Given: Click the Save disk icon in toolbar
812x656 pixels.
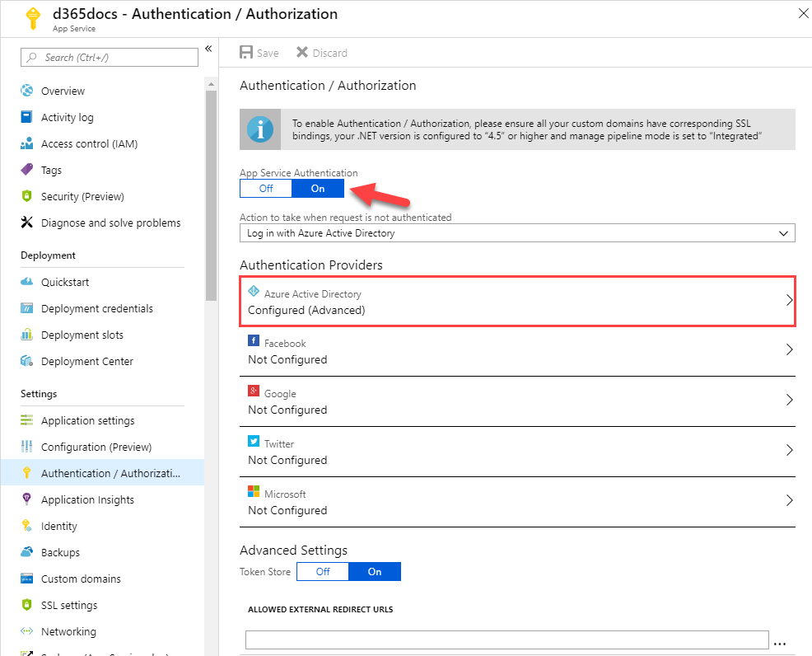Looking at the screenshot, I should [x=246, y=53].
